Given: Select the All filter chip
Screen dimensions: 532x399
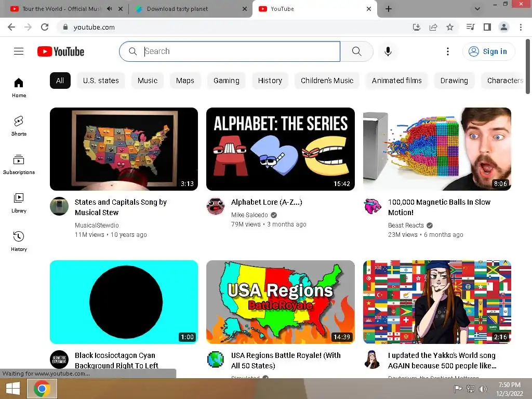Looking at the screenshot, I should pos(60,81).
